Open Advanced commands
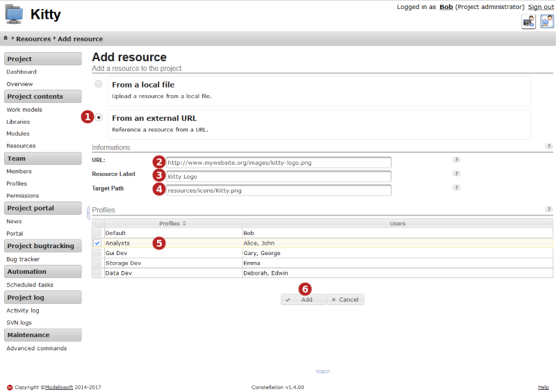This screenshot has height=392, width=556. point(37,348)
